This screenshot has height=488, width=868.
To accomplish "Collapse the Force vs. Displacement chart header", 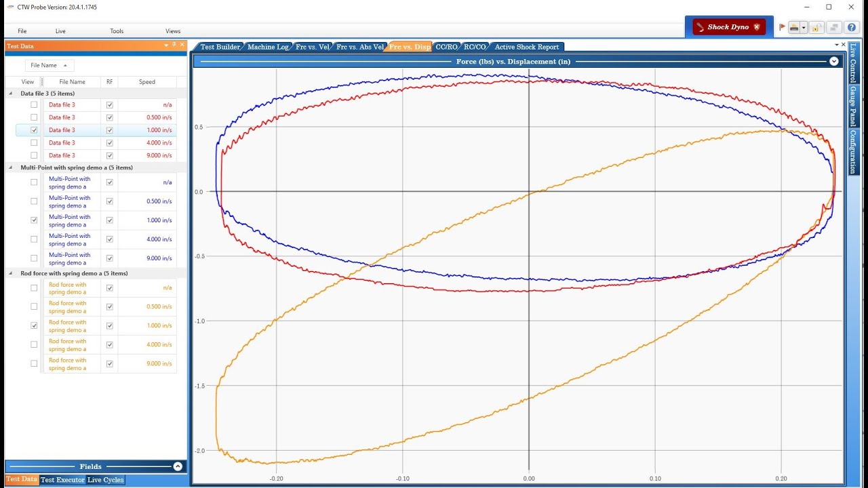I will (x=834, y=61).
